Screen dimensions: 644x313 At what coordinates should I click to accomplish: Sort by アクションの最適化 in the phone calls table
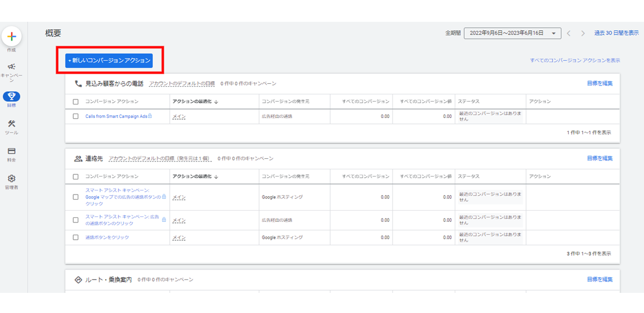(195, 102)
